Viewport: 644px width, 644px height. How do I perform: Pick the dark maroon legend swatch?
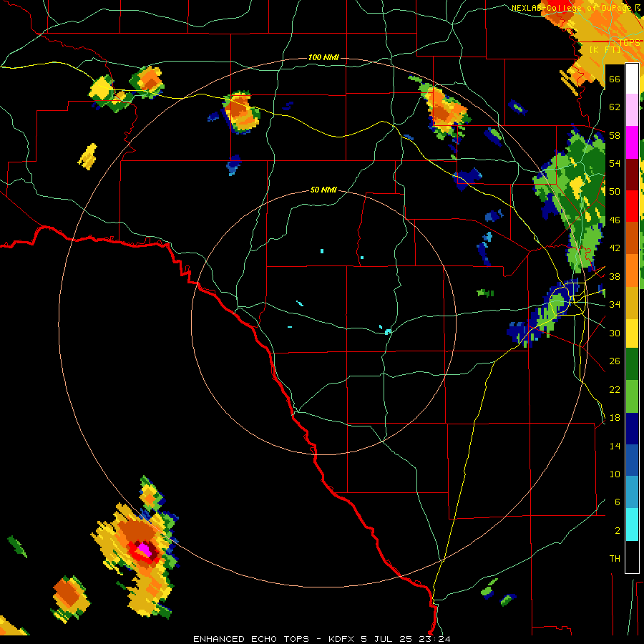(632, 174)
